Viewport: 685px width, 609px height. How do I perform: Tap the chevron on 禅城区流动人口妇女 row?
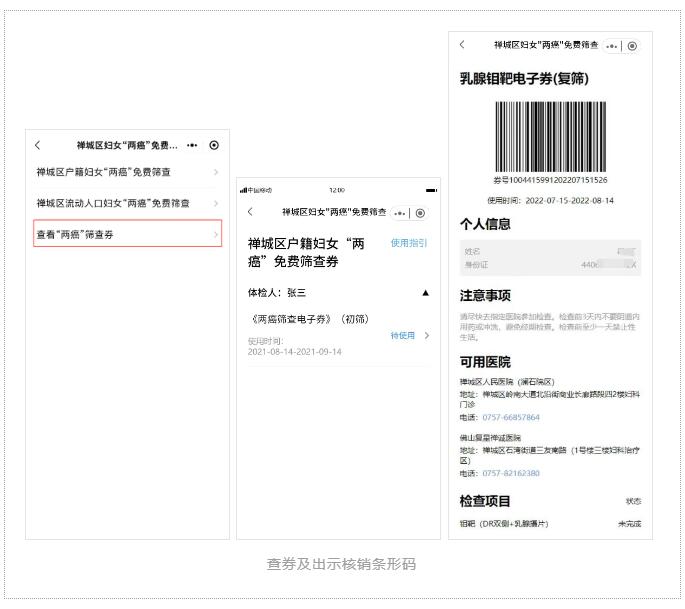click(x=216, y=203)
